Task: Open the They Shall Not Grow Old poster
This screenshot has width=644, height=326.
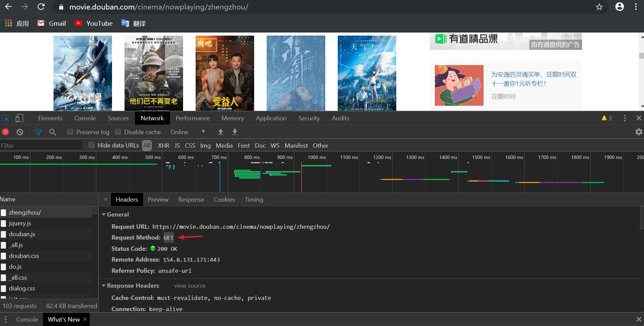Action: pyautogui.click(x=154, y=73)
